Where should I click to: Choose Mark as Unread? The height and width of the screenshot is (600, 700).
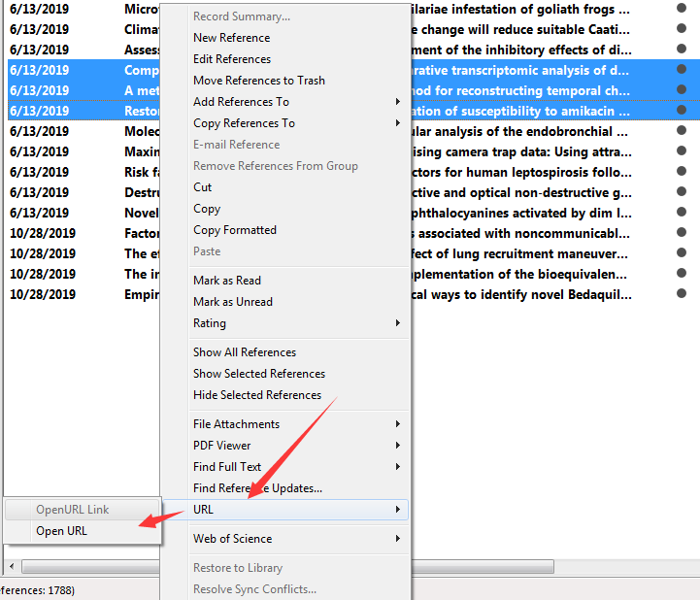[x=232, y=302]
